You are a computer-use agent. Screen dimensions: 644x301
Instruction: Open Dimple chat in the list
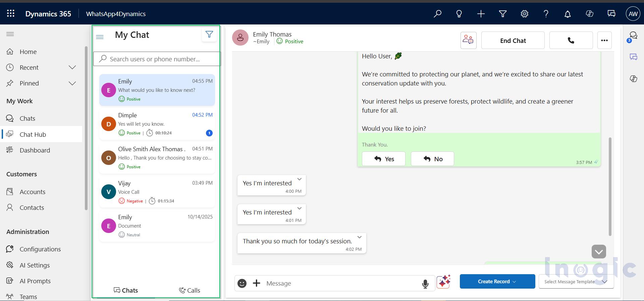point(157,124)
